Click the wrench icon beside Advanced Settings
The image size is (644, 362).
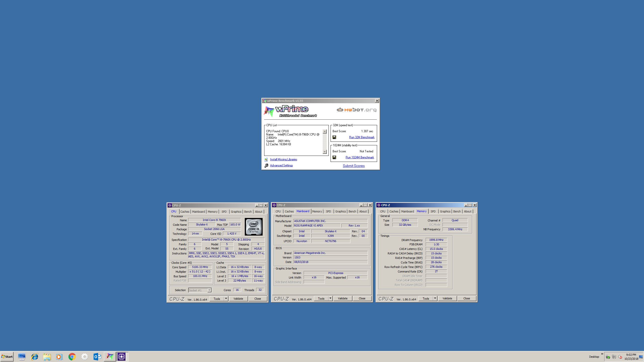tap(266, 165)
